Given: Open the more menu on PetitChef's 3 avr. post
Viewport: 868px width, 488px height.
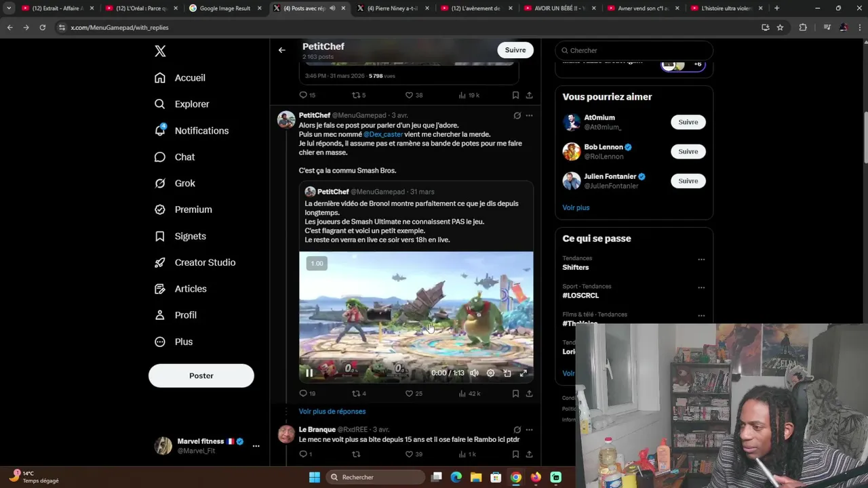Looking at the screenshot, I should pos(529,115).
